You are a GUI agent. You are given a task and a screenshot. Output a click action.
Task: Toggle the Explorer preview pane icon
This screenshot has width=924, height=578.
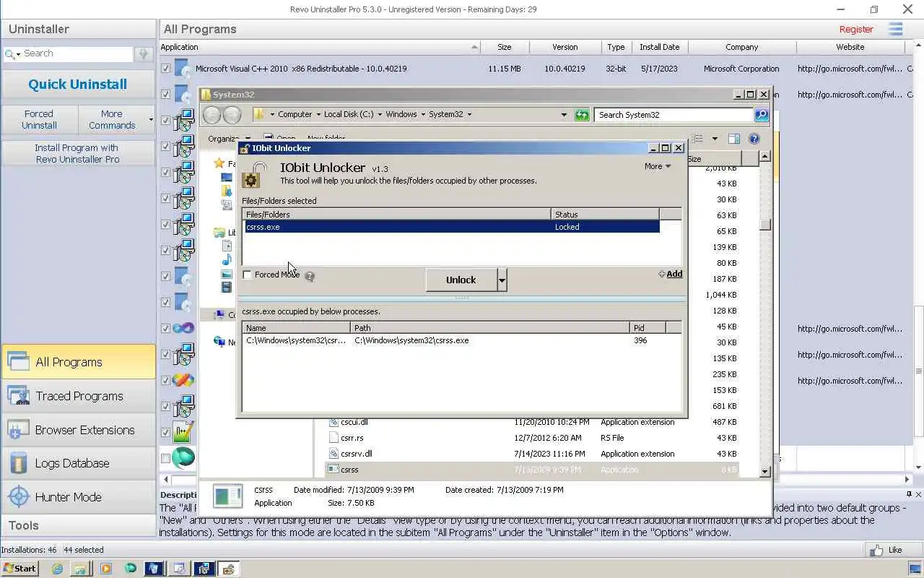[x=734, y=139]
